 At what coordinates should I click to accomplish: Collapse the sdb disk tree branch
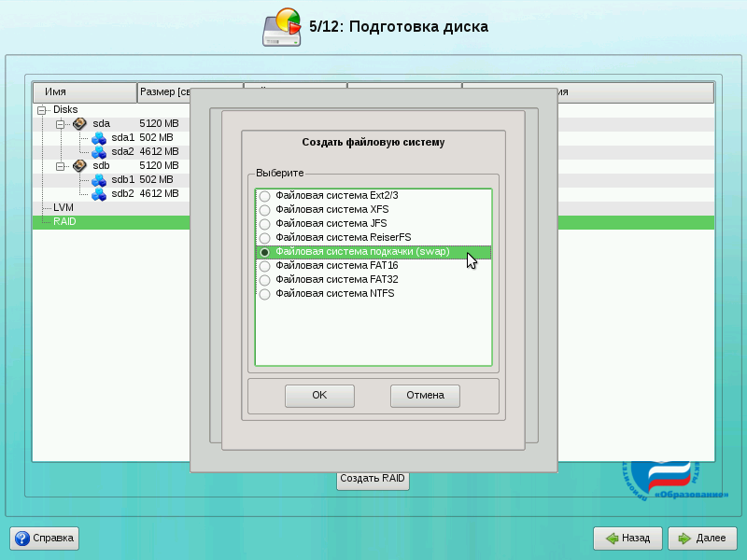(61, 165)
